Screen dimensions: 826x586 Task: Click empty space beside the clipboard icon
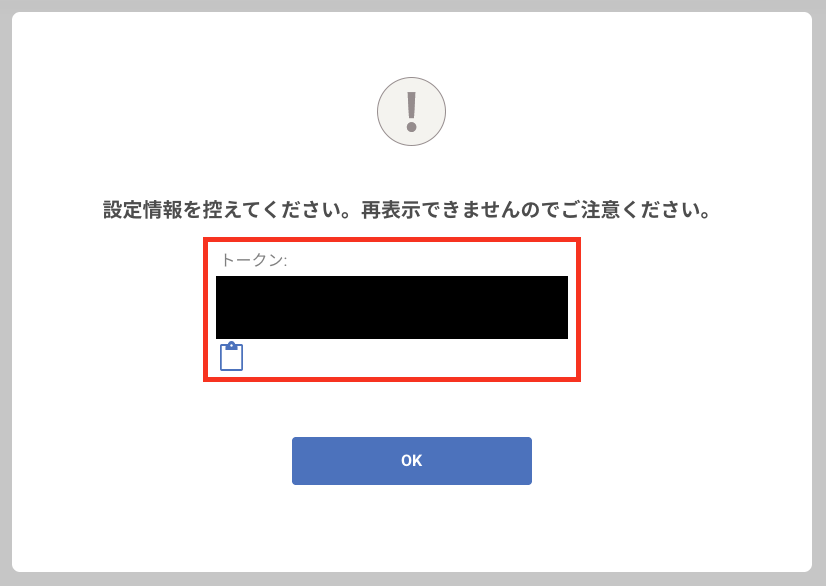click(406, 357)
